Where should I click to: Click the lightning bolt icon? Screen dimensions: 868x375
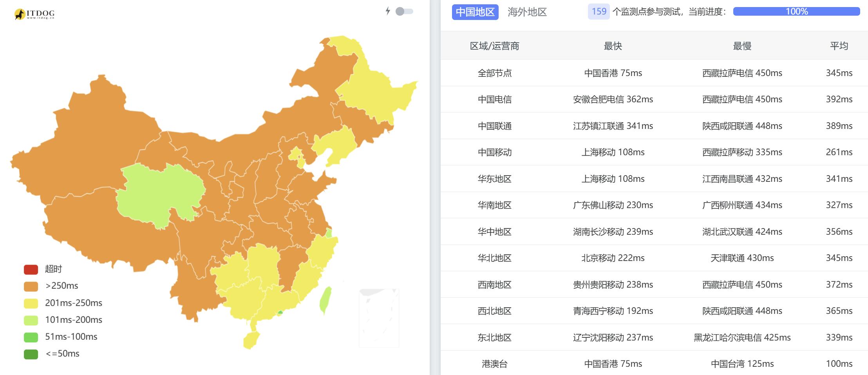click(388, 12)
